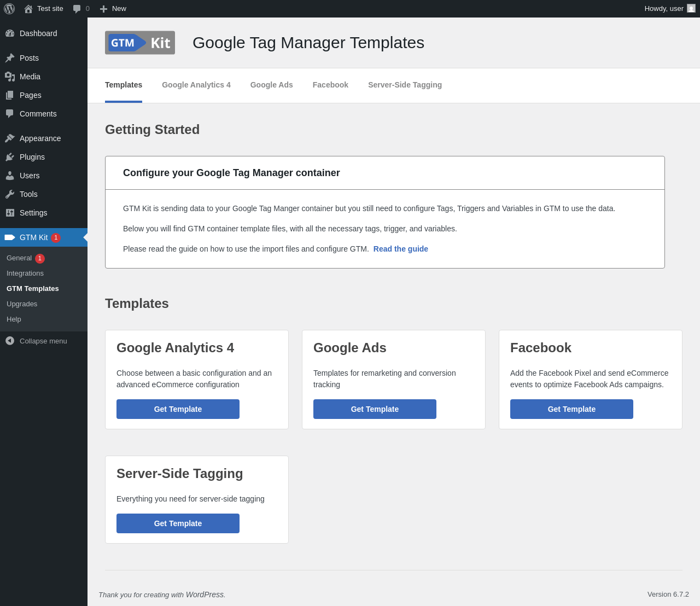Click the Version 6.7.2 footer text
Image resolution: width=700 pixels, height=606 pixels.
coord(668,595)
